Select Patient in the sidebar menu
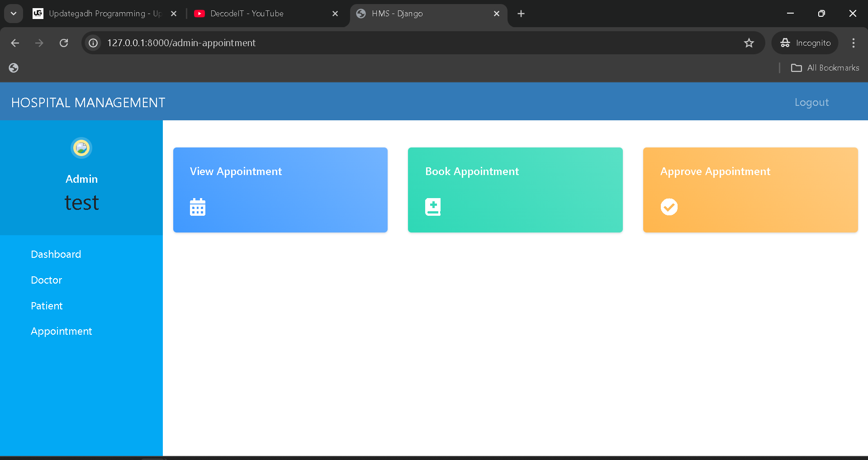Viewport: 868px width, 460px height. coord(47,306)
